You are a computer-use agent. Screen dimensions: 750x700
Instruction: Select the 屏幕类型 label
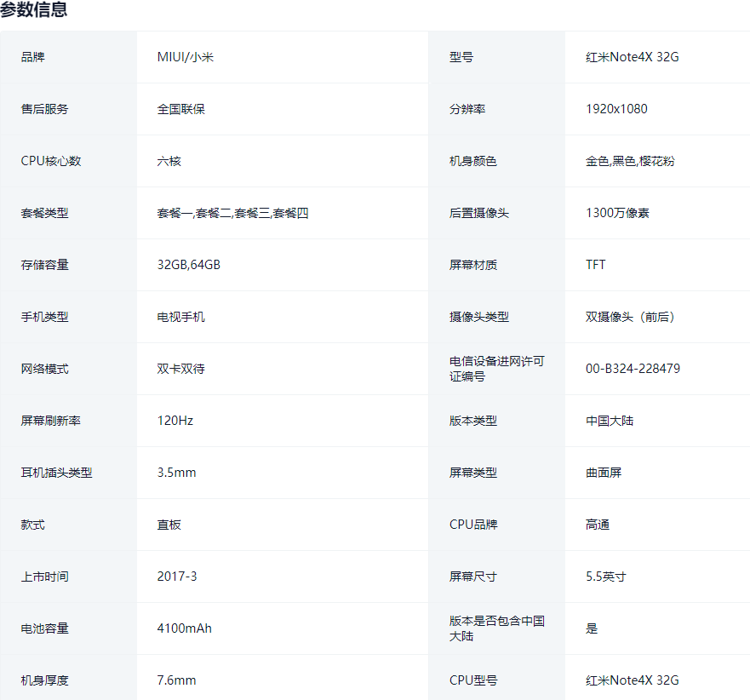pyautogui.click(x=473, y=473)
